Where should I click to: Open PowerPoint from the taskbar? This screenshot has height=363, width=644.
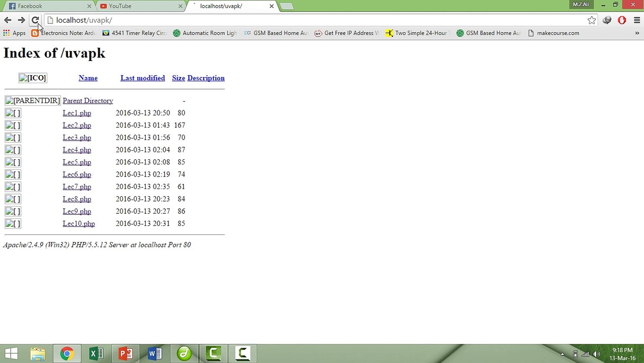click(x=125, y=353)
